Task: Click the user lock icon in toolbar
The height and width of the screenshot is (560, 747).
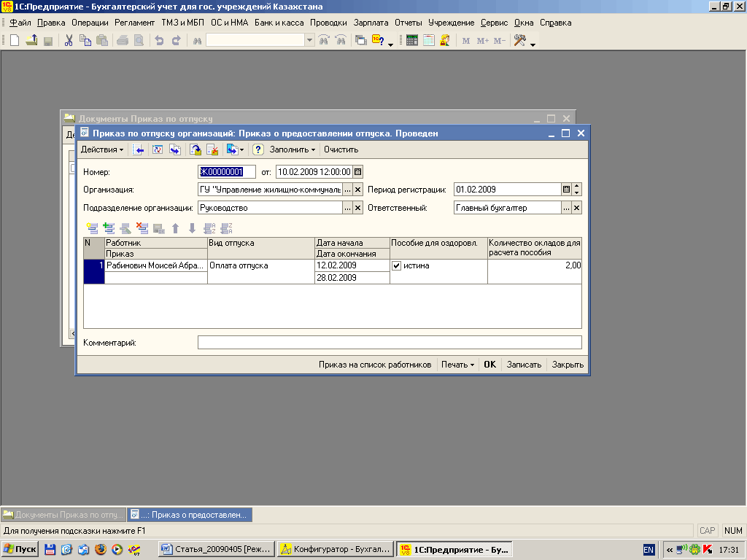Action: point(445,41)
